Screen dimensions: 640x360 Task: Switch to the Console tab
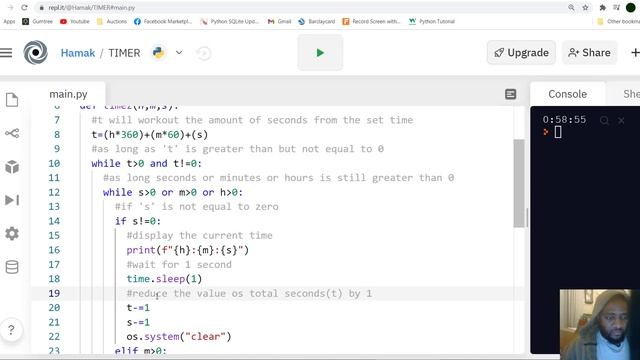(567, 94)
